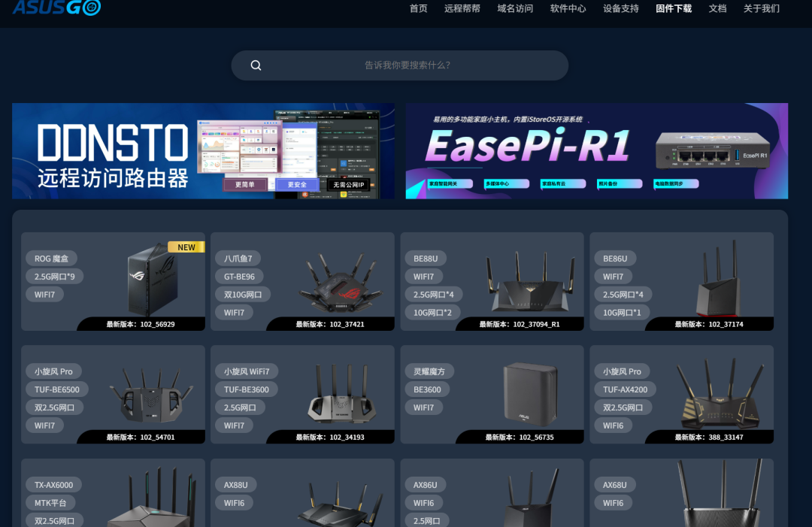Open latest version 102_37174

709,324
